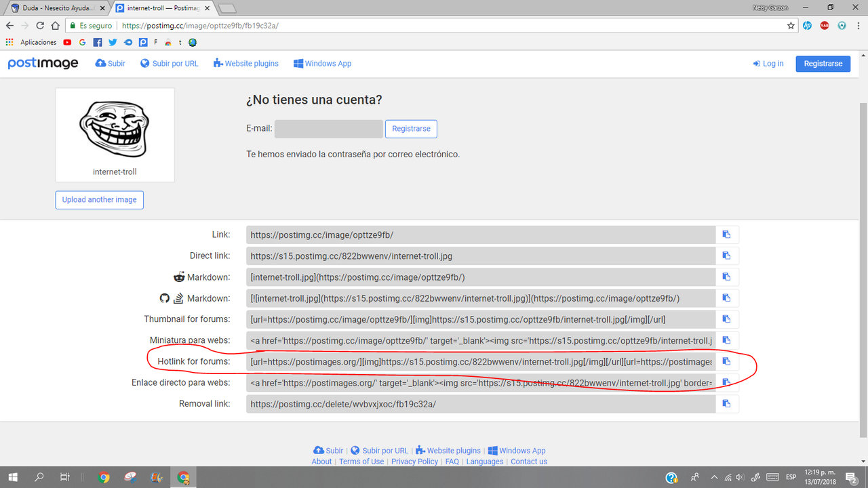Open the footer 'Privacy Policy' link
The height and width of the screenshot is (488, 868).
click(x=414, y=462)
